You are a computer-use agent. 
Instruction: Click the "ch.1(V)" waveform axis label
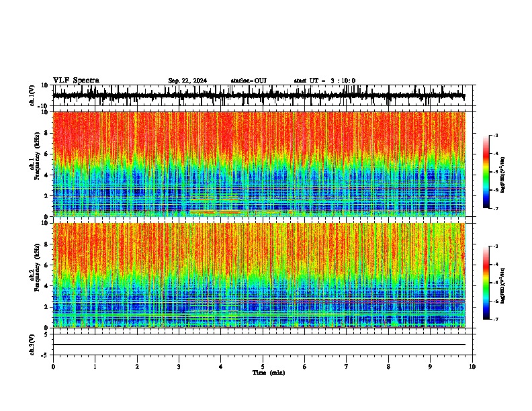(32, 95)
